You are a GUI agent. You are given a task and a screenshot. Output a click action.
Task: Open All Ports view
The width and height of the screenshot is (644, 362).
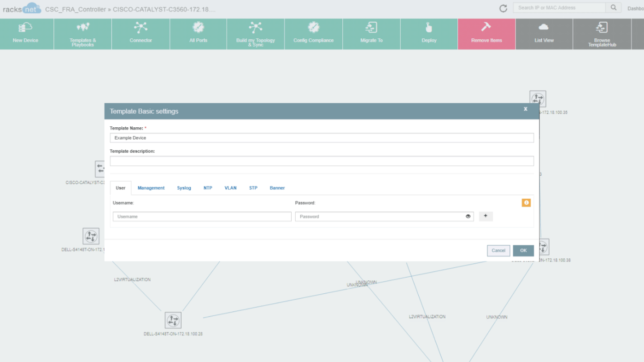(x=198, y=34)
